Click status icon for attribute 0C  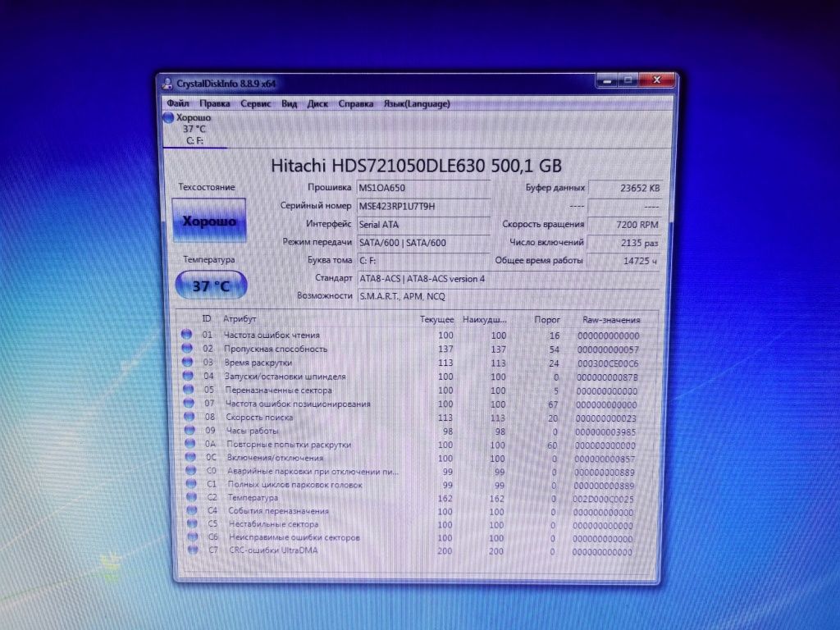pyautogui.click(x=190, y=457)
